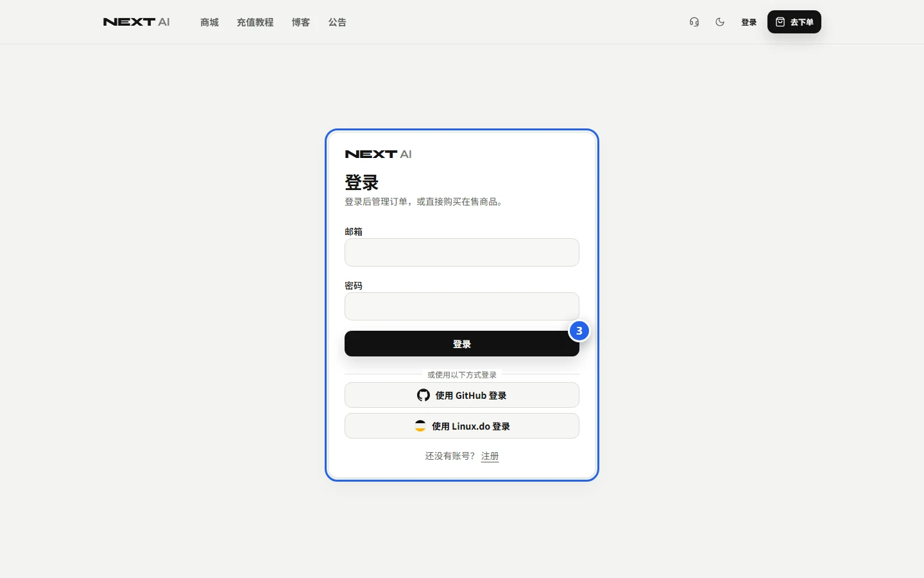
Task: Open the 注册 link
Action: (490, 456)
